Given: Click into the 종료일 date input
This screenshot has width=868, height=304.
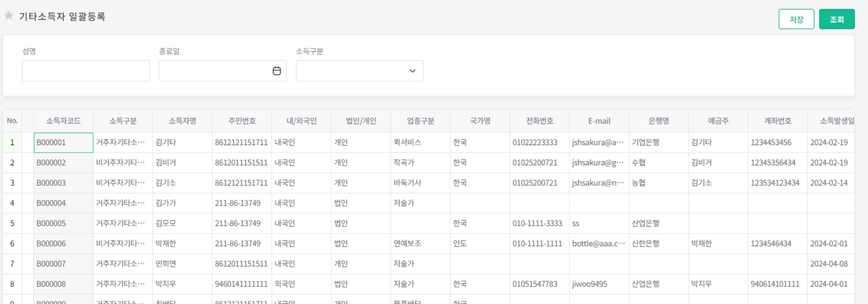Looking at the screenshot, I should click(214, 71).
